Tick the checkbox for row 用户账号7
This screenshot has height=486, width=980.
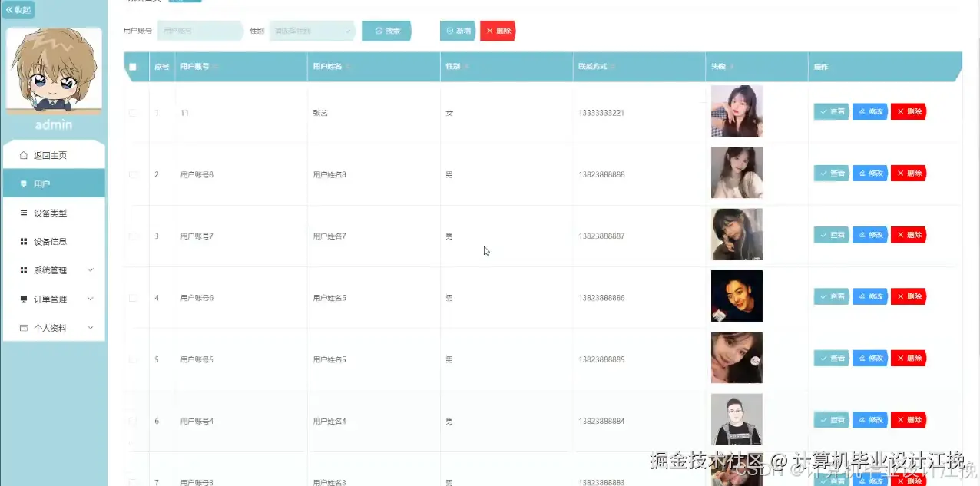pos(133,236)
